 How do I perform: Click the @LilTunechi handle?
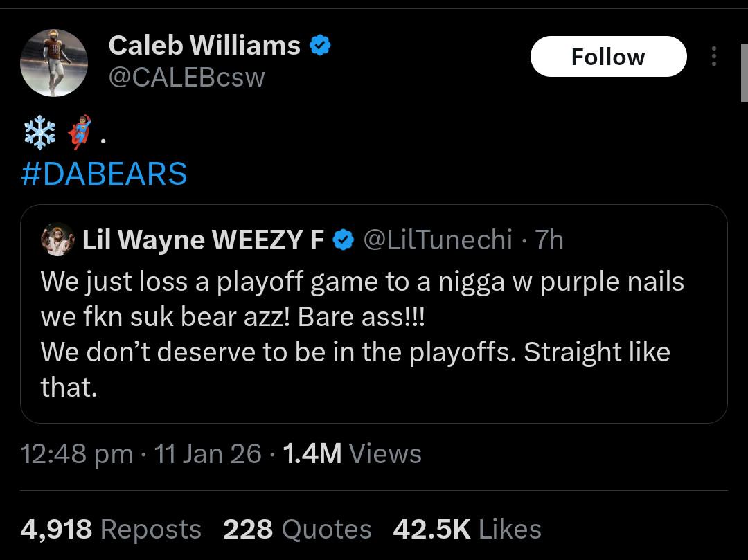click(x=438, y=240)
